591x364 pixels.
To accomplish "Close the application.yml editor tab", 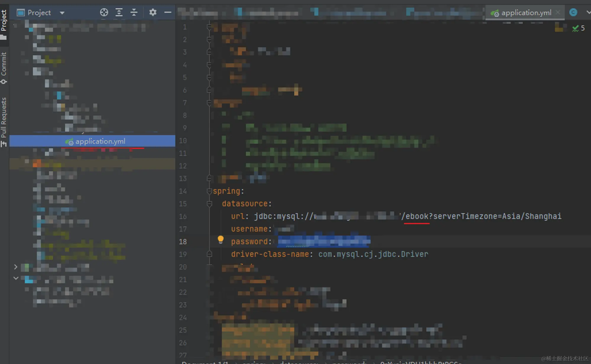I will [x=558, y=12].
